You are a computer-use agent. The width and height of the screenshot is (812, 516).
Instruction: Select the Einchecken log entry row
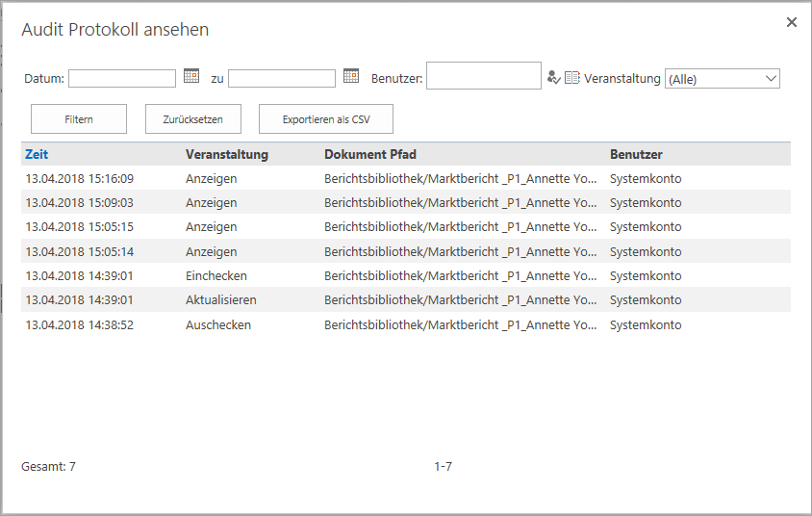(406, 275)
